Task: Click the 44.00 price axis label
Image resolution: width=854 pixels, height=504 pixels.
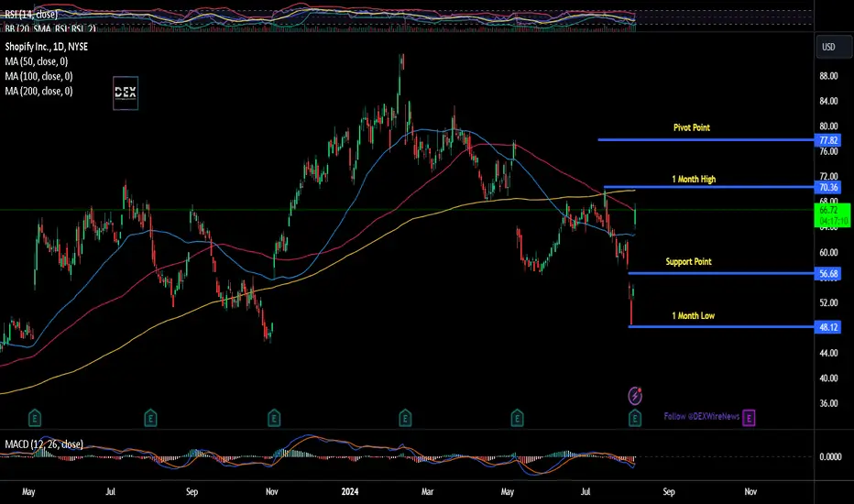Action: (x=828, y=353)
